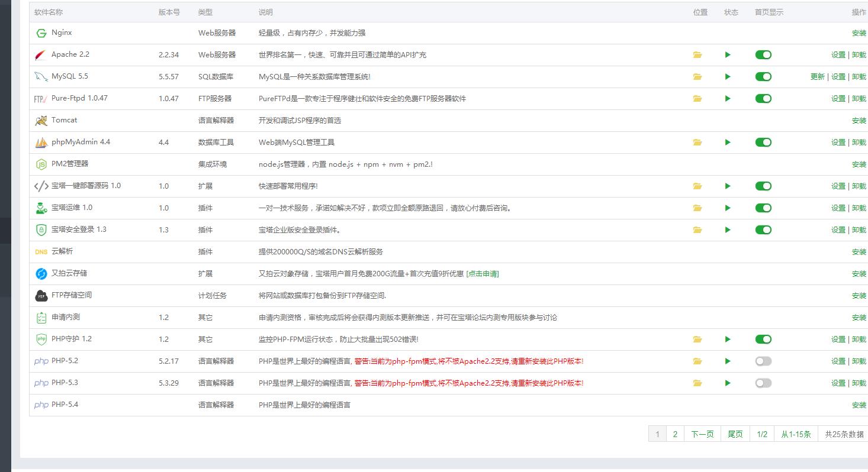Enable homepage display for PHP-5.2

pos(763,361)
